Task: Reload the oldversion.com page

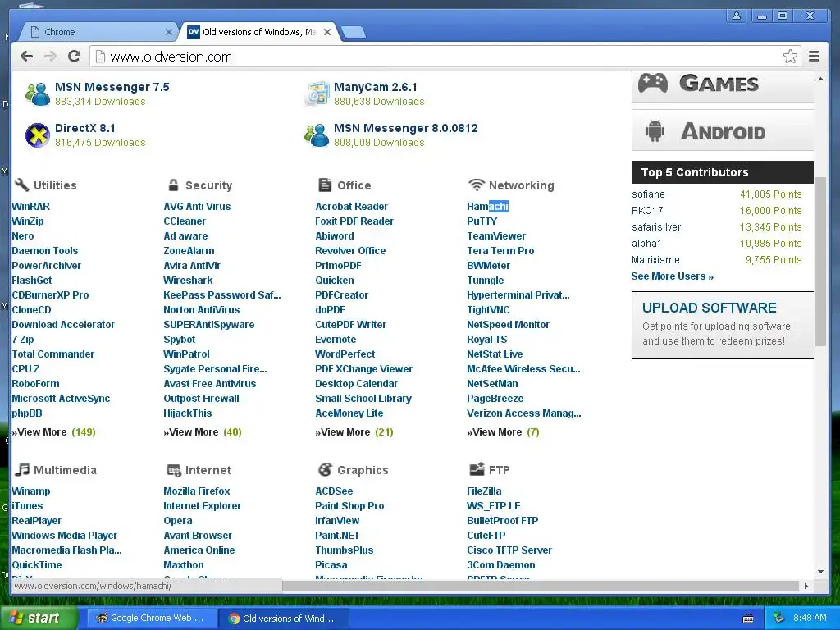Action: [74, 57]
